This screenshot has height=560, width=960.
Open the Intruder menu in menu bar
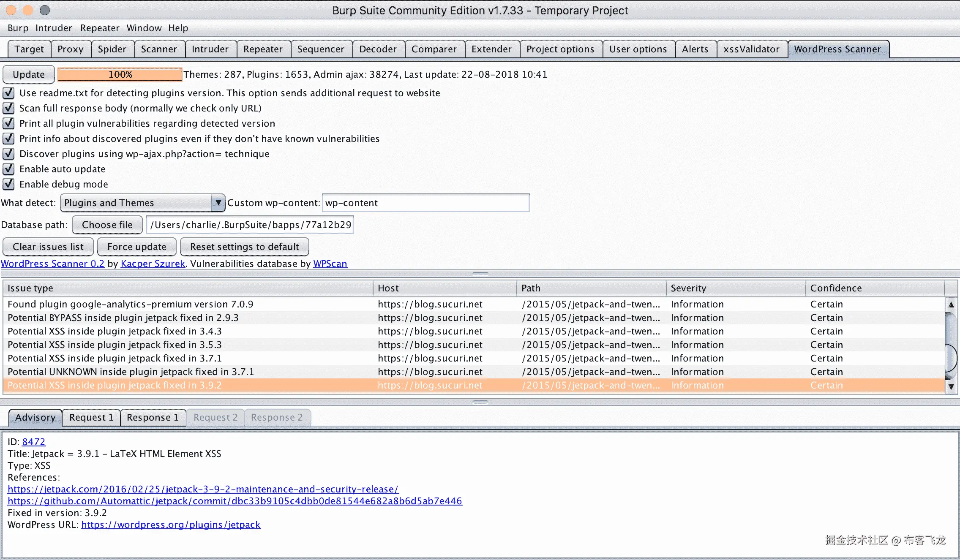coord(54,28)
